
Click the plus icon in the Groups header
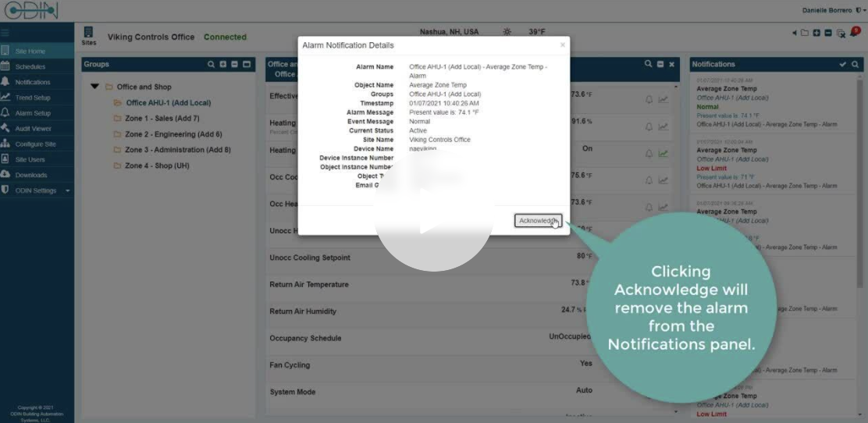click(x=223, y=64)
